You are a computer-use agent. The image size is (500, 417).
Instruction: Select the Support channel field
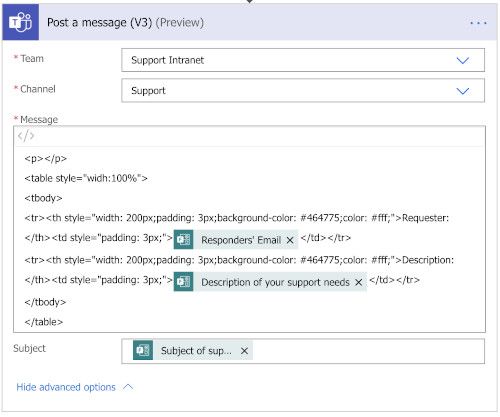(x=303, y=90)
